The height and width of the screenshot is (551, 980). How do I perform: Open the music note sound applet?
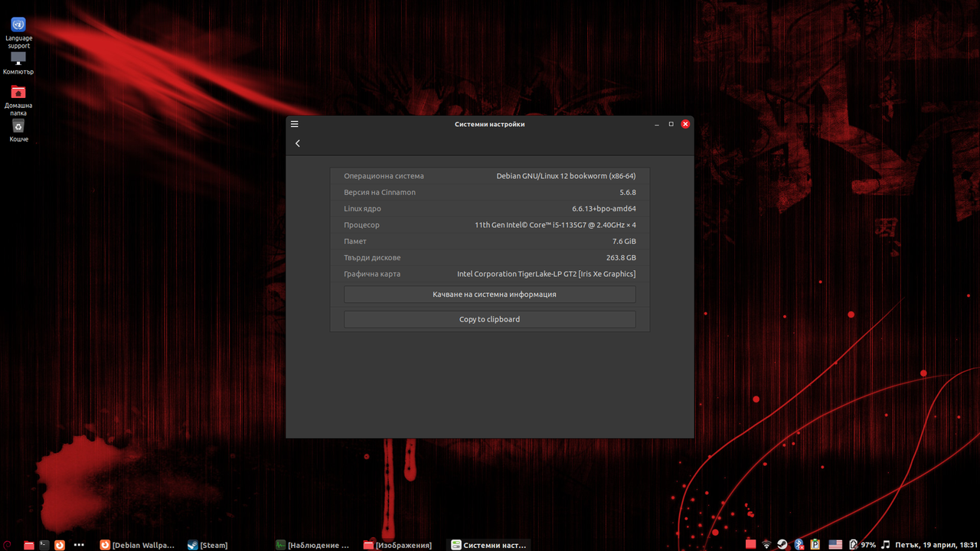[x=886, y=545]
